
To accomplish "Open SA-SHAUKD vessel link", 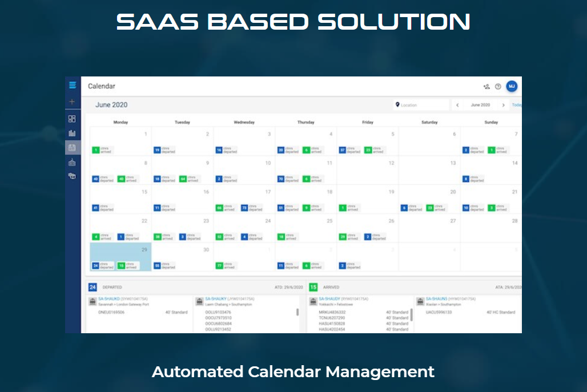I will click(x=109, y=299).
